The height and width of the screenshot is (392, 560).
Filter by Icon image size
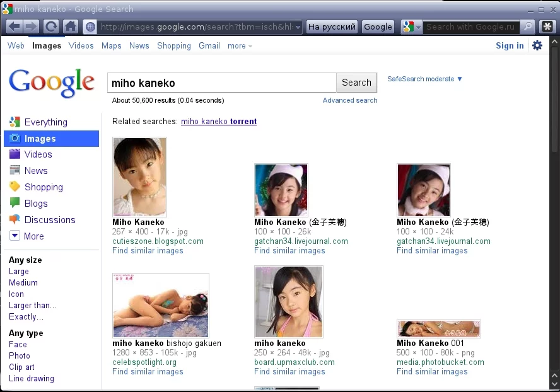pyautogui.click(x=16, y=294)
